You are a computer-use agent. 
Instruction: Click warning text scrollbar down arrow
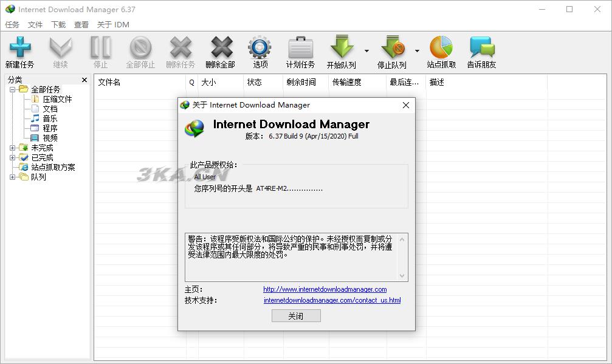click(402, 275)
